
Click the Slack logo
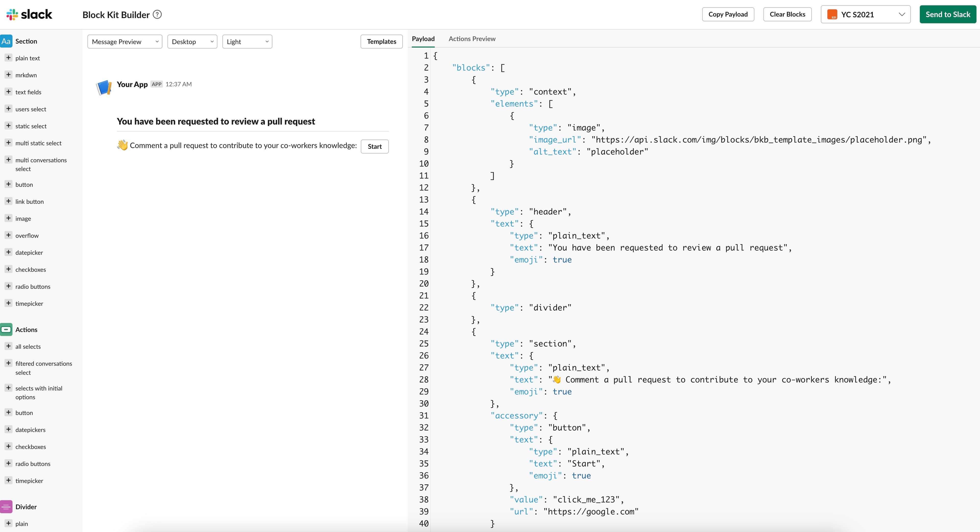click(x=29, y=15)
